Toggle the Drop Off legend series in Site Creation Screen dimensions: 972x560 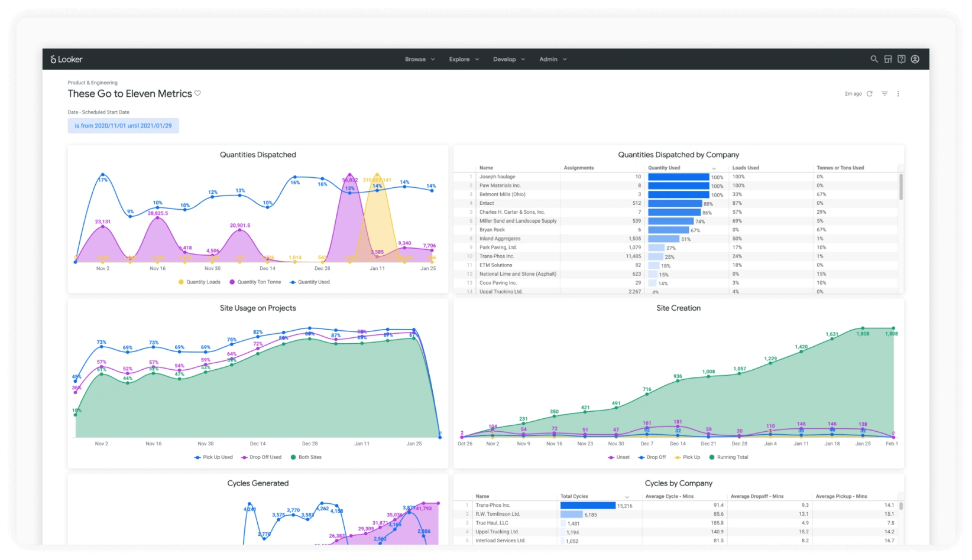pyautogui.click(x=652, y=457)
